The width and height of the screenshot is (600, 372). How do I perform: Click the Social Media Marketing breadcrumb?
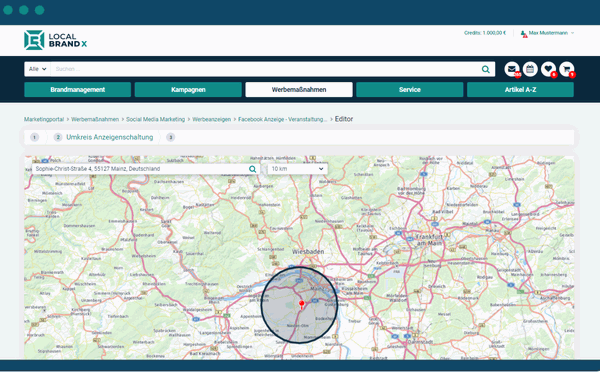point(155,119)
